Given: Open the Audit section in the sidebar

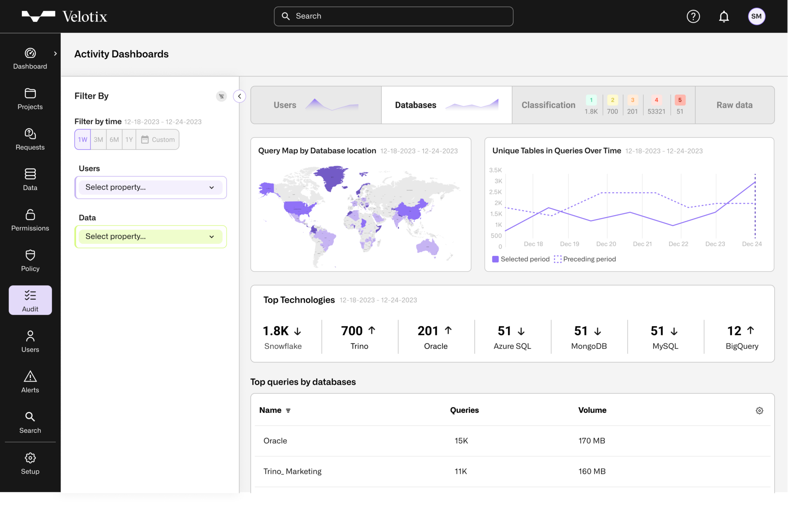Looking at the screenshot, I should pyautogui.click(x=30, y=300).
